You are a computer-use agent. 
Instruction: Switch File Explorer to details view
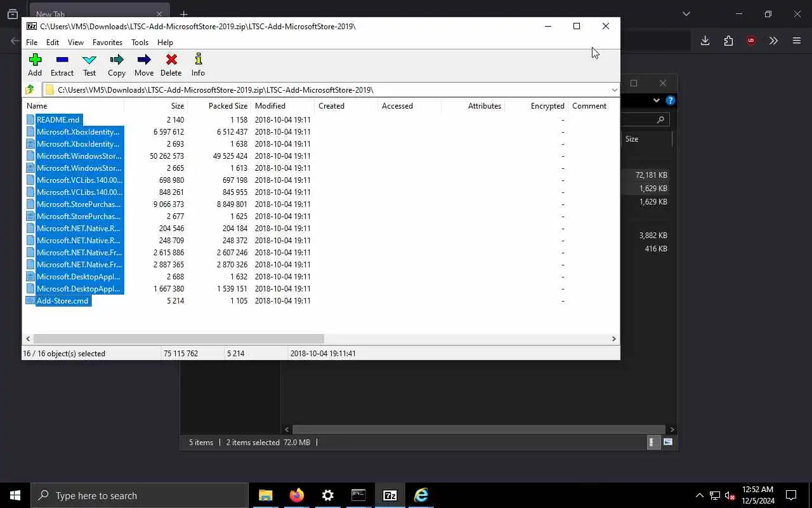(652, 442)
